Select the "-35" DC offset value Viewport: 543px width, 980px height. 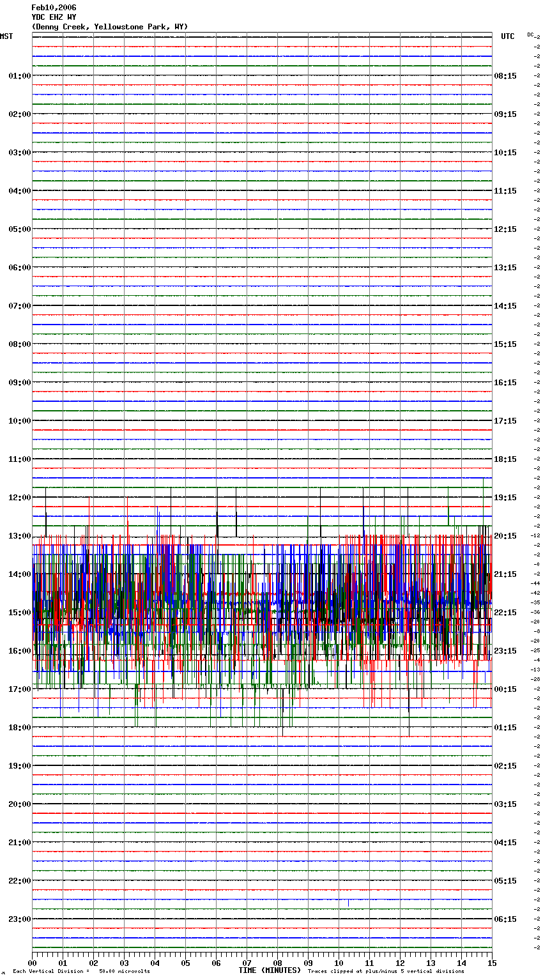[x=535, y=602]
